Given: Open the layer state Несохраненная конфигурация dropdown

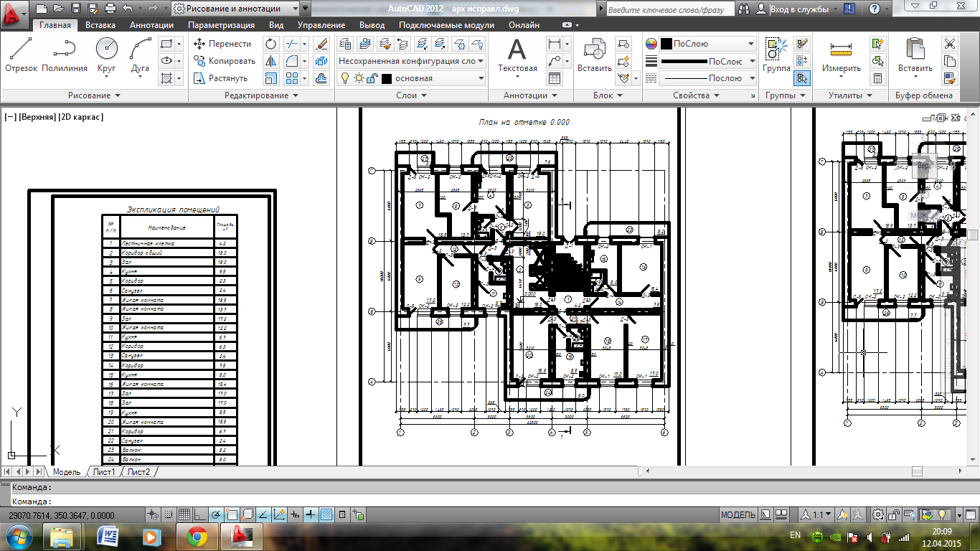Looking at the screenshot, I should click(411, 61).
